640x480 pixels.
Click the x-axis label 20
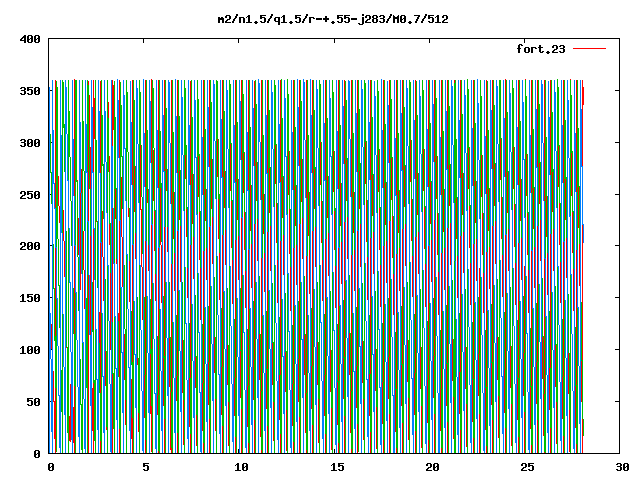coord(432,467)
